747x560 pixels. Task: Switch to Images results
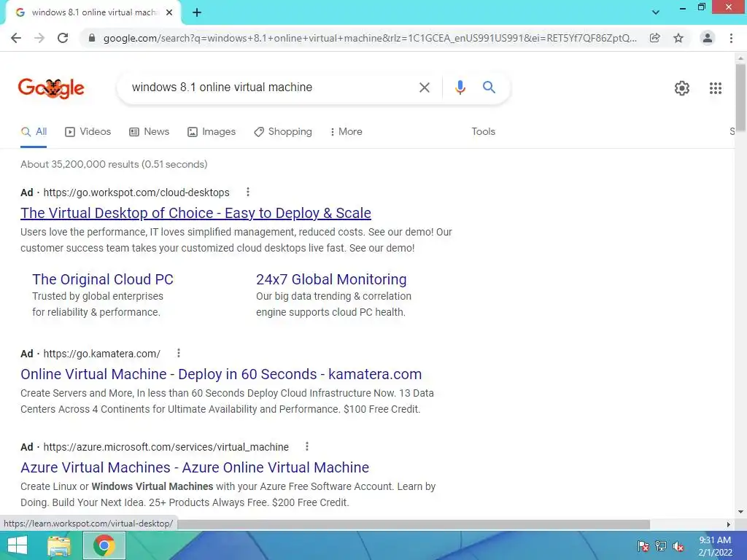tap(212, 132)
